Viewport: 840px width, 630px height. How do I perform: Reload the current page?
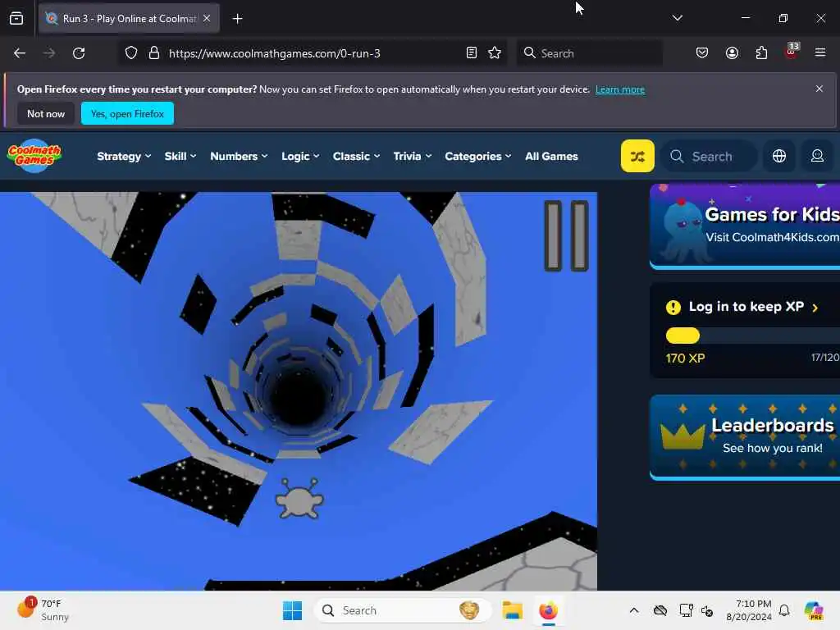79,53
